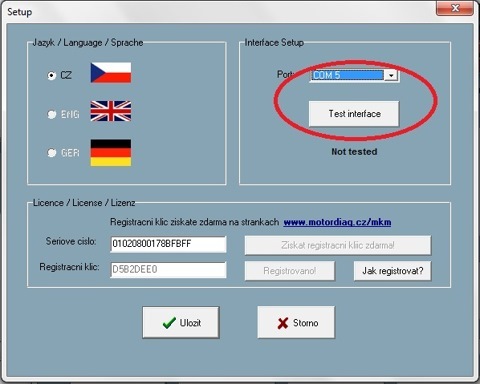Click the Port label

click(x=285, y=74)
